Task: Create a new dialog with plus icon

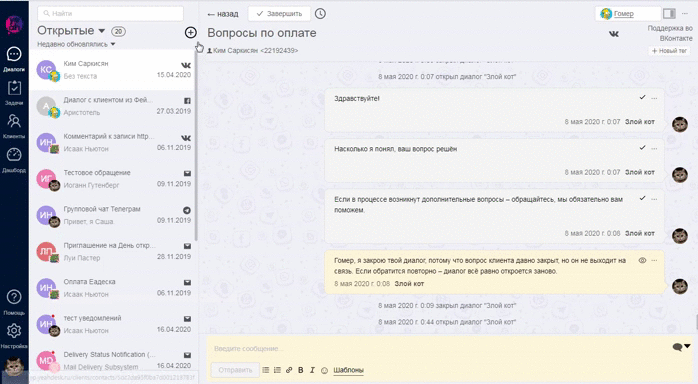Action: [191, 32]
